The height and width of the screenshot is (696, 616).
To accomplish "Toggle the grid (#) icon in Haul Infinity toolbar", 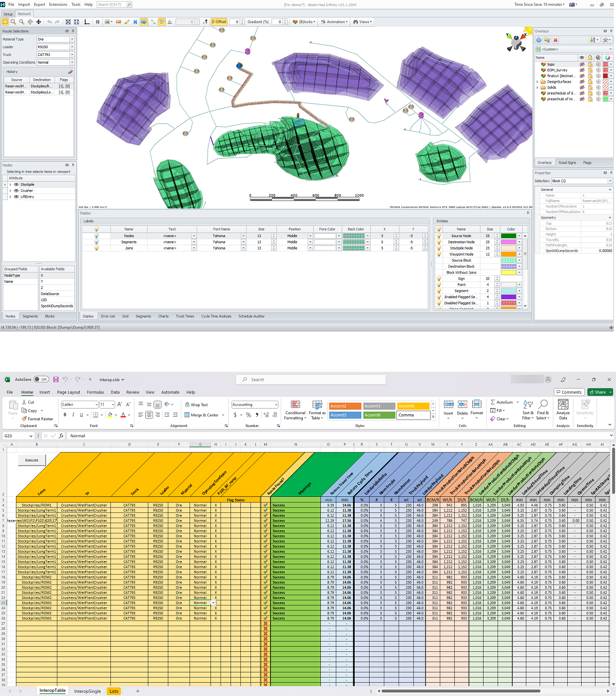I will click(98, 22).
